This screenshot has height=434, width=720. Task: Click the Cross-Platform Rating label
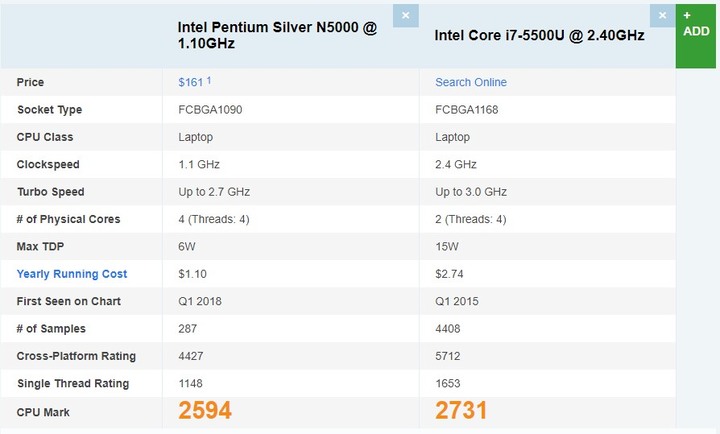click(x=76, y=356)
